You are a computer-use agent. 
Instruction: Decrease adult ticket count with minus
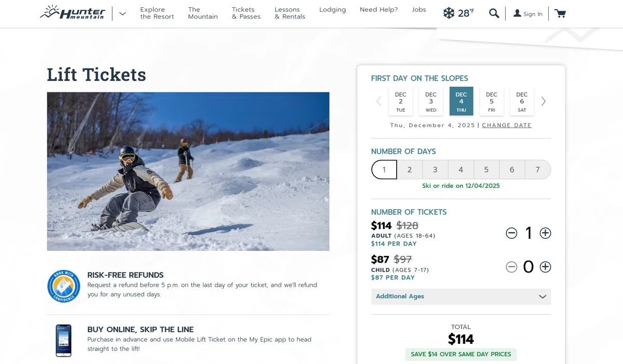pos(511,233)
